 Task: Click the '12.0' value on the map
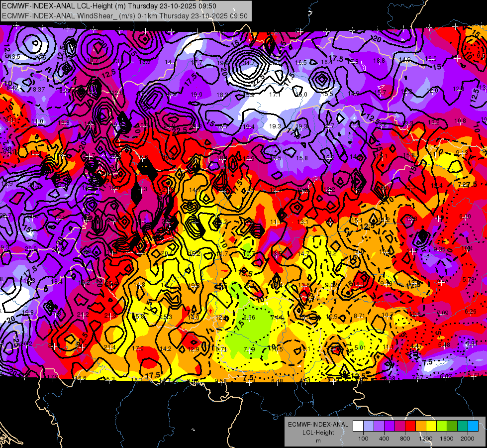[x=432, y=90]
